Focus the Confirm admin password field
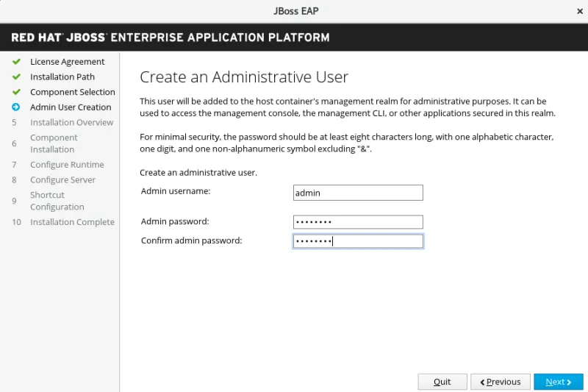Image resolution: width=588 pixels, height=392 pixels. pos(358,240)
